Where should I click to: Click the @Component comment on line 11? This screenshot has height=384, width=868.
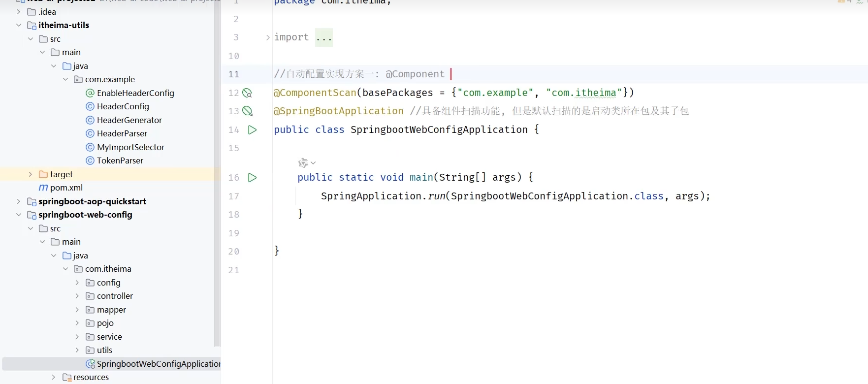415,74
